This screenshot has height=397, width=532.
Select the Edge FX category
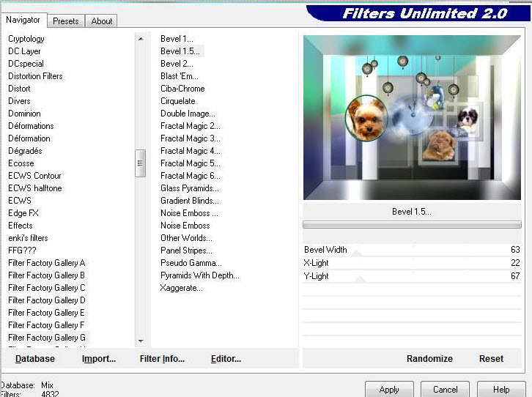(x=23, y=213)
